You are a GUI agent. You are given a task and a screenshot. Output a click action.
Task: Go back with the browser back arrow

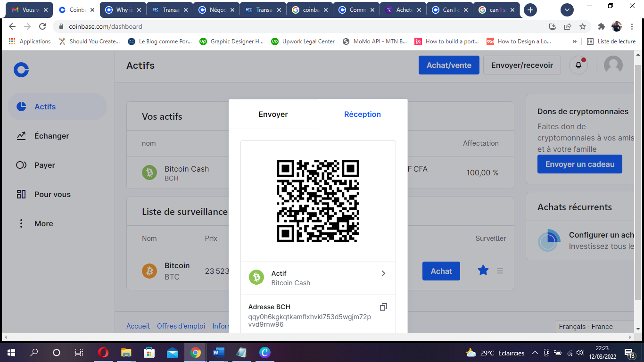tap(12, 26)
